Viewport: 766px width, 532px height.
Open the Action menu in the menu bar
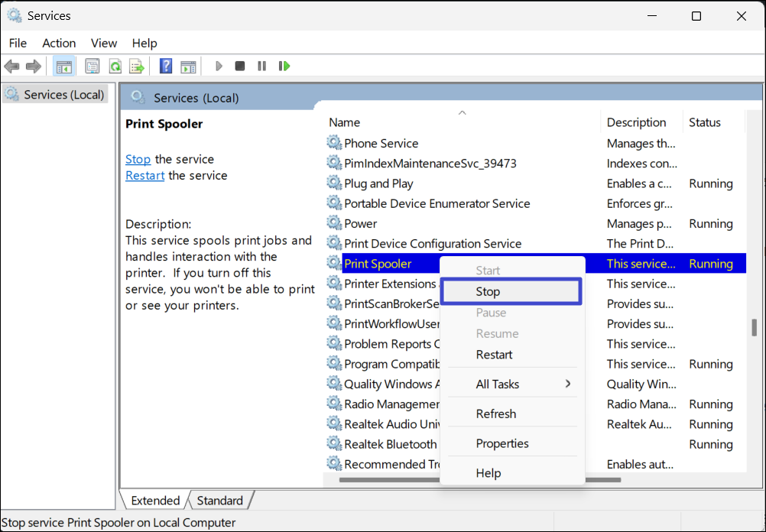click(x=59, y=43)
